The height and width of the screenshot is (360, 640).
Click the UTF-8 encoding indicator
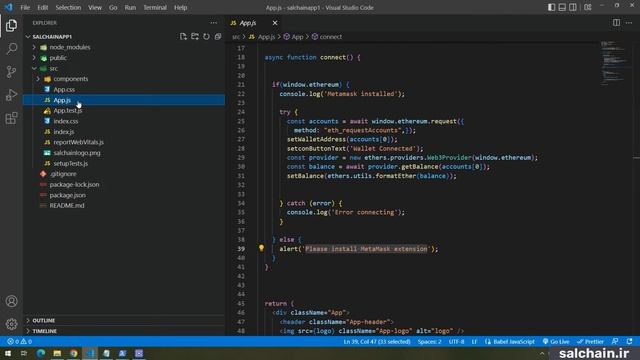coord(456,342)
